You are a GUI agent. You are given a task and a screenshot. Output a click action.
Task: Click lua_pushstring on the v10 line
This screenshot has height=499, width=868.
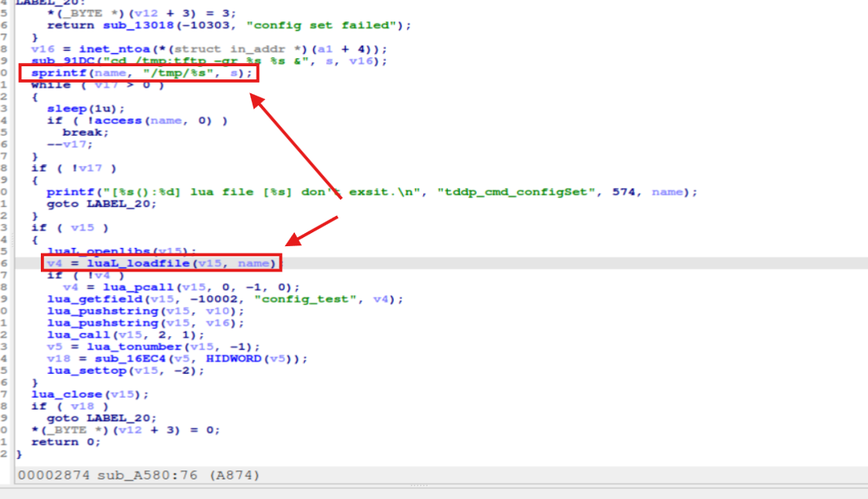pos(102,311)
